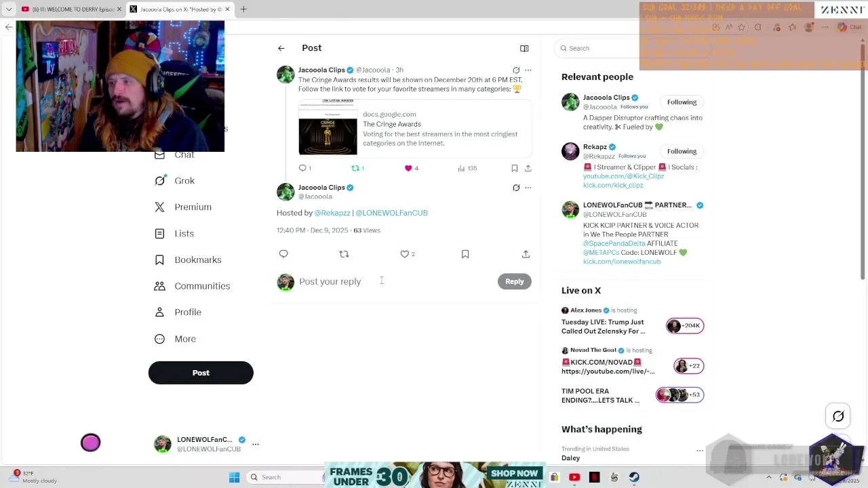
Task: Go back using the Post arrow
Action: click(x=281, y=48)
